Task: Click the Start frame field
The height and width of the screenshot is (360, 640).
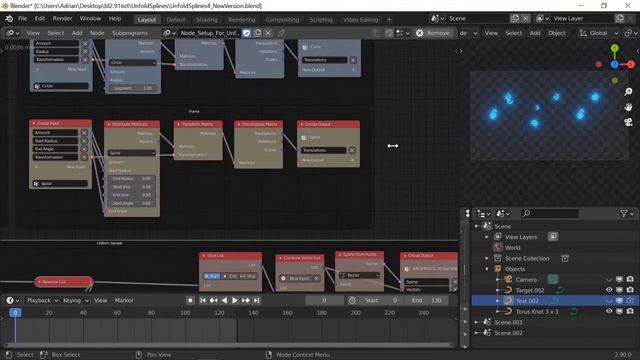Action: coord(381,300)
